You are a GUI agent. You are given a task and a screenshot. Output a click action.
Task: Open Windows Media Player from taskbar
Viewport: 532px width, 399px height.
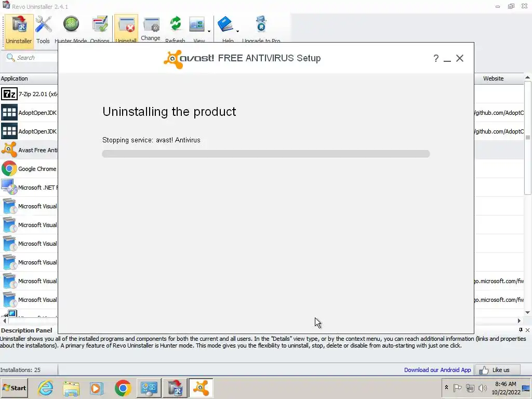coord(97,388)
